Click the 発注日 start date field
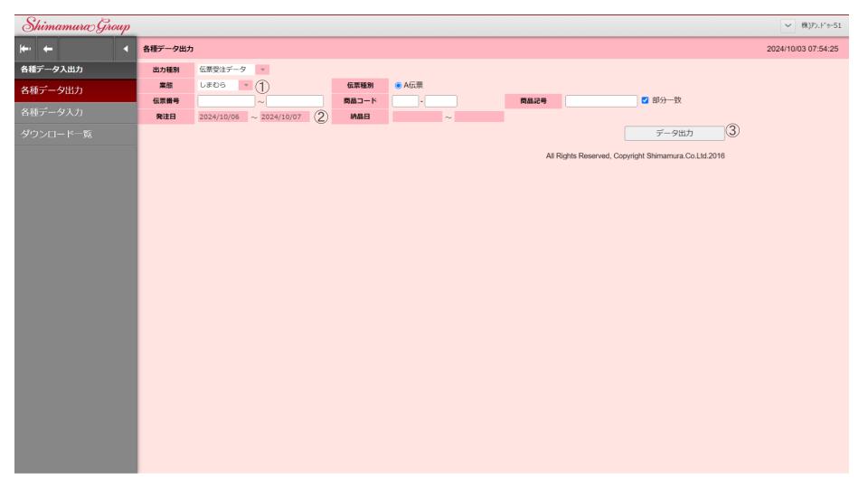Image resolution: width=868 pixels, height=488 pixels. 222,117
